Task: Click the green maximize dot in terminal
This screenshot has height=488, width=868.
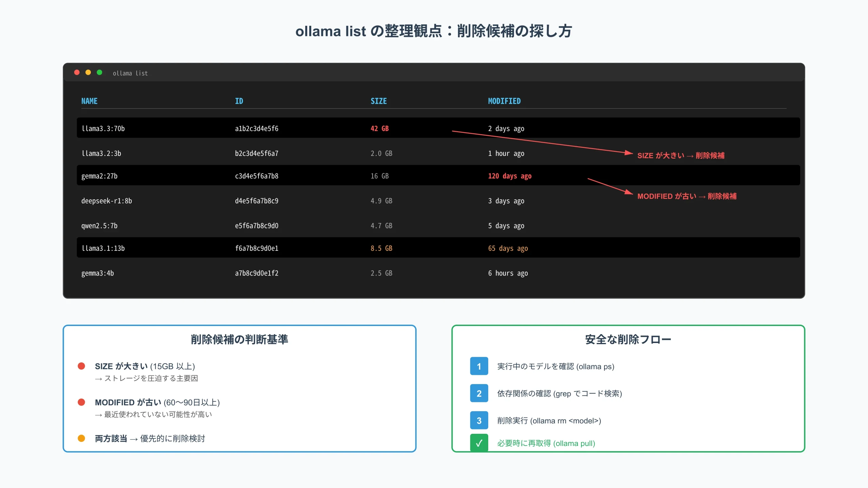Action: point(99,73)
